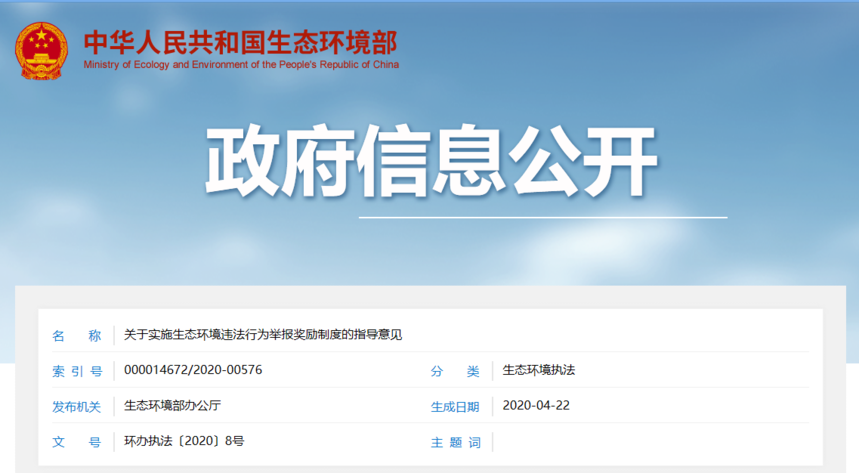This screenshot has width=859, height=473.
Task: Click the English ministry name subtitle
Action: [x=241, y=65]
